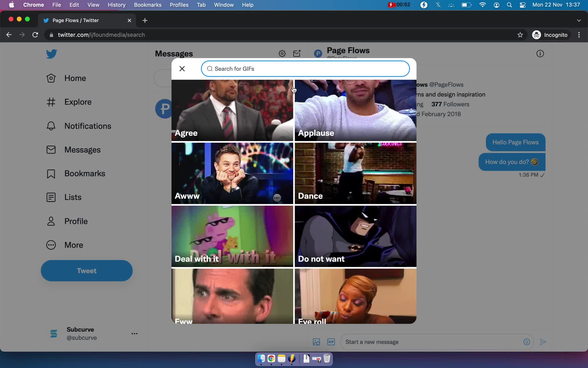
Task: Open Trash in the Dock
Action: pos(327,358)
